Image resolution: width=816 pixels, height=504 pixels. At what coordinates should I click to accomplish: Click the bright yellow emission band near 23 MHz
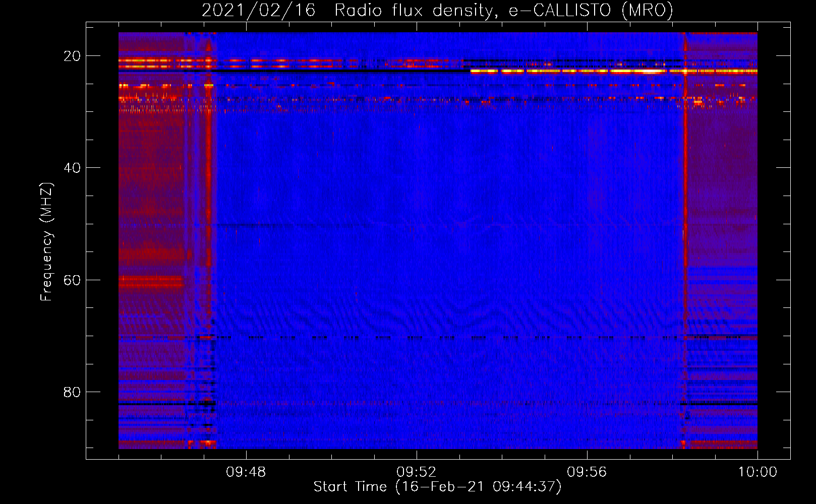(614, 72)
